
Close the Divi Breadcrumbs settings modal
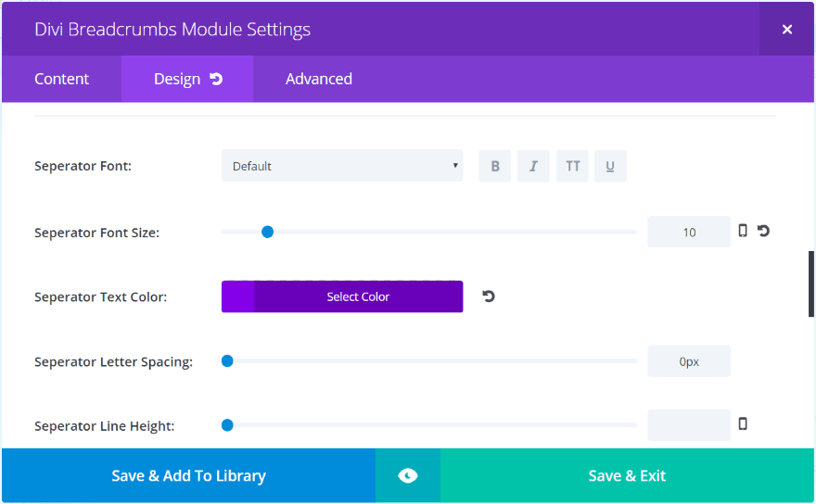(x=787, y=29)
